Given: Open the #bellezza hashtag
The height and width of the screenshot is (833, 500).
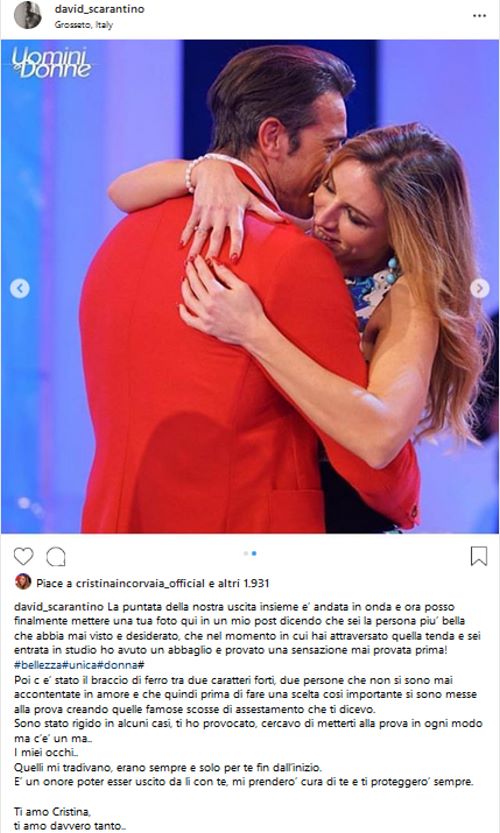Looking at the screenshot, I should click(38, 665).
